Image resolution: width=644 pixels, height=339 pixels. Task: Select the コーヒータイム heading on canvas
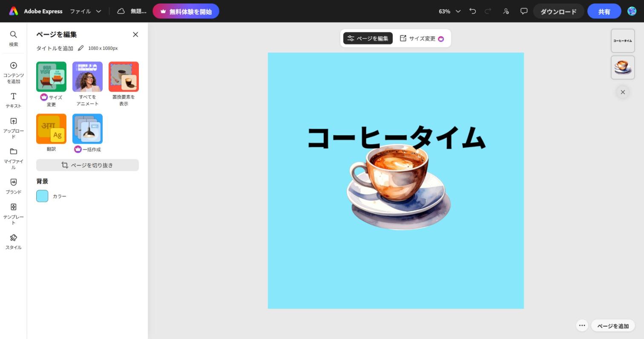point(396,137)
